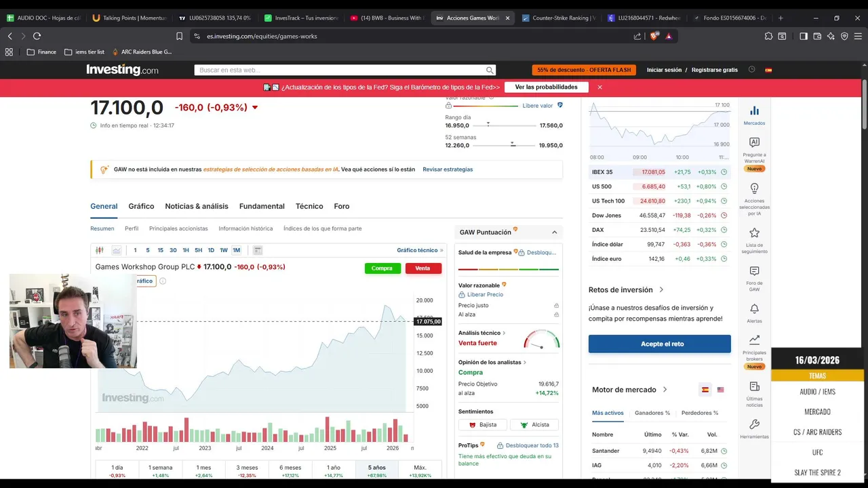Click the Buscar en esta web search field

(x=345, y=70)
